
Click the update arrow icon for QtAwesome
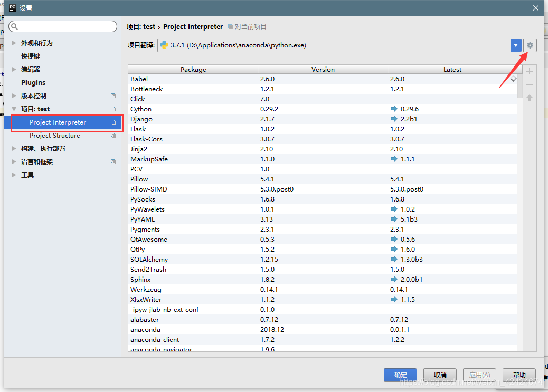(x=394, y=239)
